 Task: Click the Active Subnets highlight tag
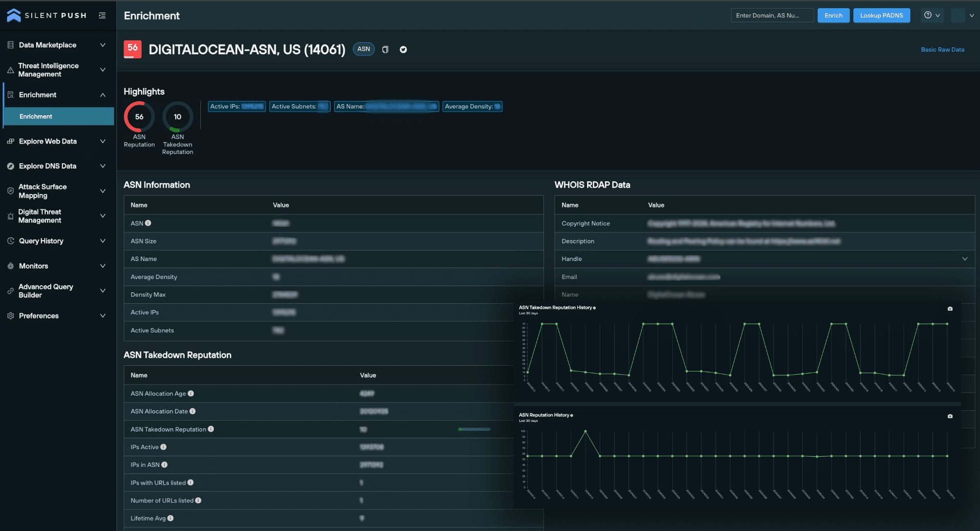click(300, 107)
